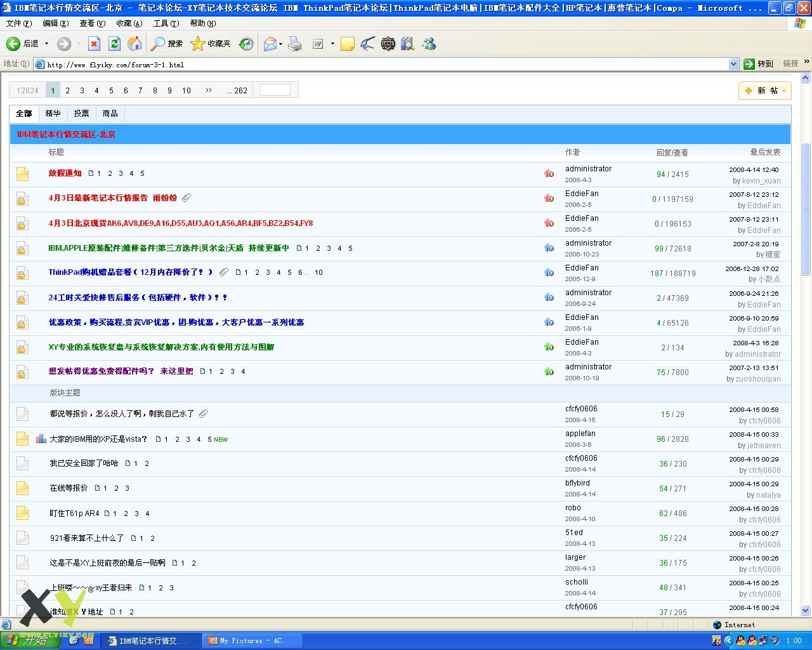The height and width of the screenshot is (650, 812).
Task: Click the vertical scrollbar down arrow
Action: (806, 611)
